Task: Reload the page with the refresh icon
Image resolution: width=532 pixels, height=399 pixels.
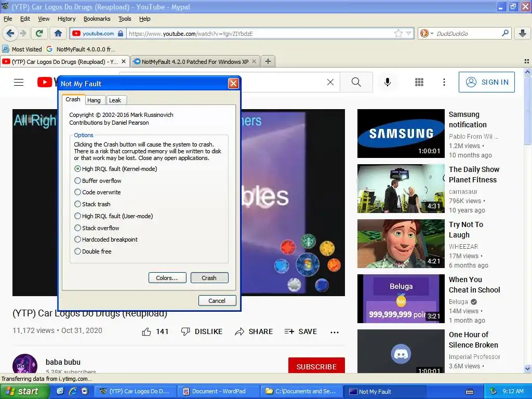Action: 39,33
